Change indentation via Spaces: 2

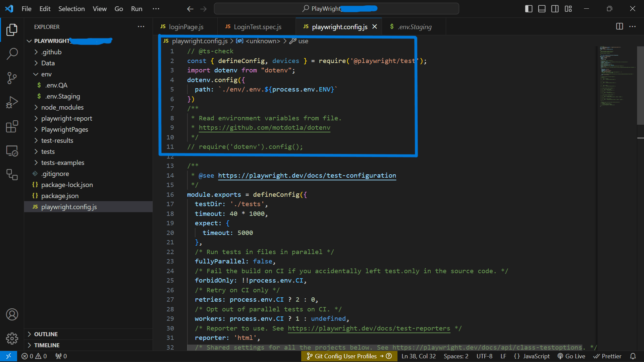click(x=456, y=356)
